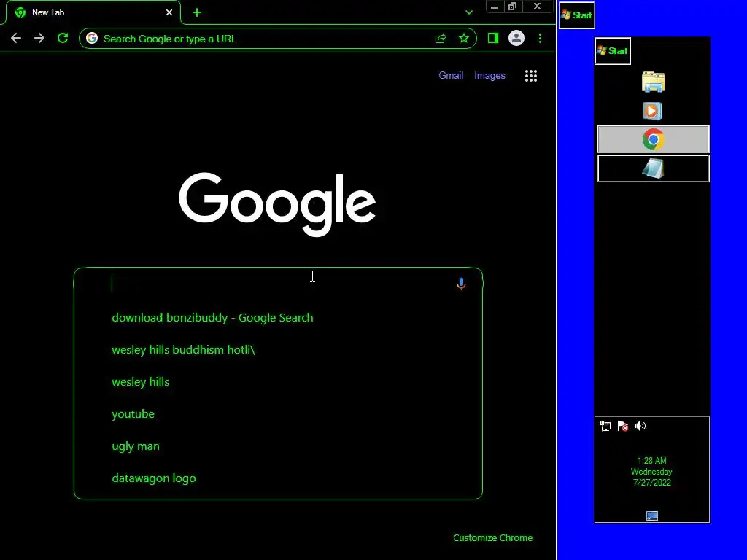Choose the datawagon logo suggestion

pyautogui.click(x=154, y=478)
